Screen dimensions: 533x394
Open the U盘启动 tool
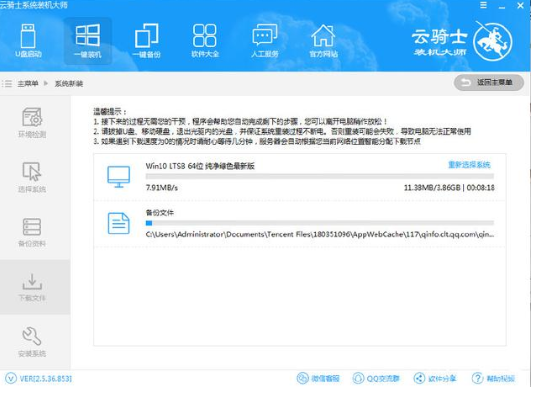(29, 40)
